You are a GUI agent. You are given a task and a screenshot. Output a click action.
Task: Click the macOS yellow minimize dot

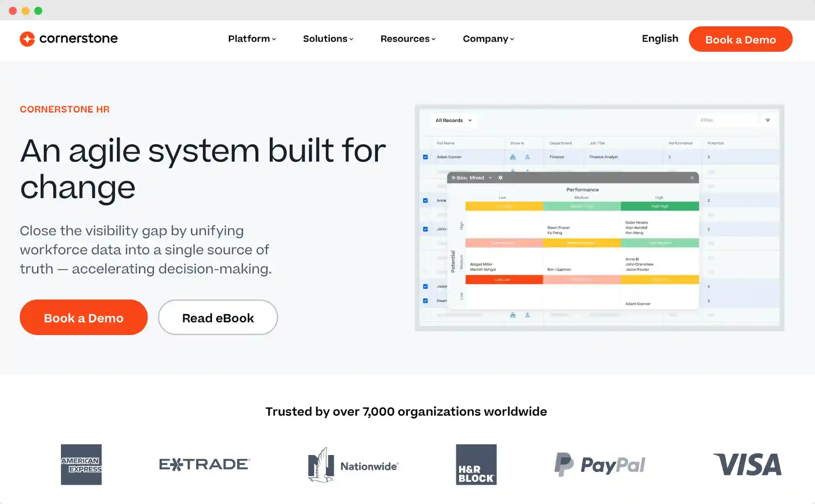26,11
